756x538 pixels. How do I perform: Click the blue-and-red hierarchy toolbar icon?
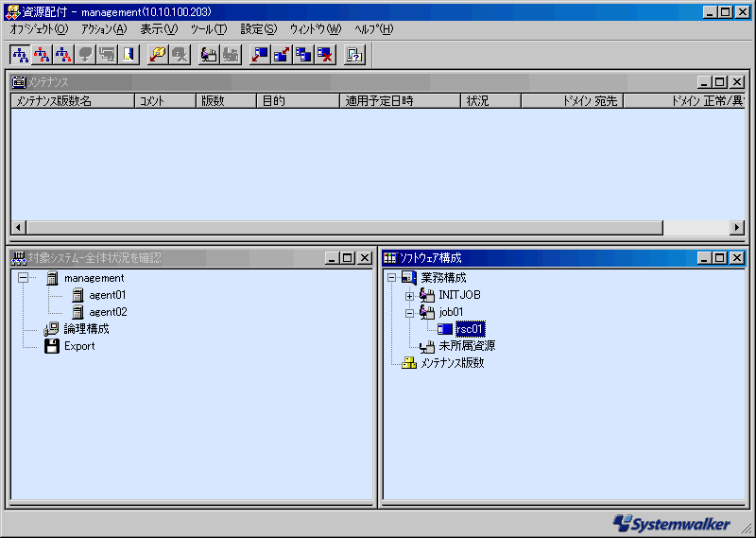coord(63,55)
